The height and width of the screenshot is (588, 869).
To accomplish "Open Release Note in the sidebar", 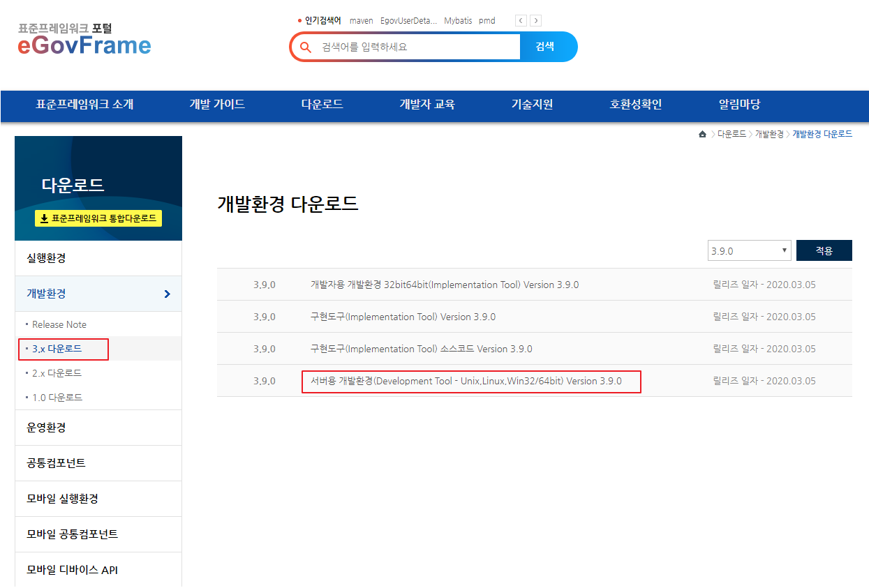I will (x=59, y=324).
